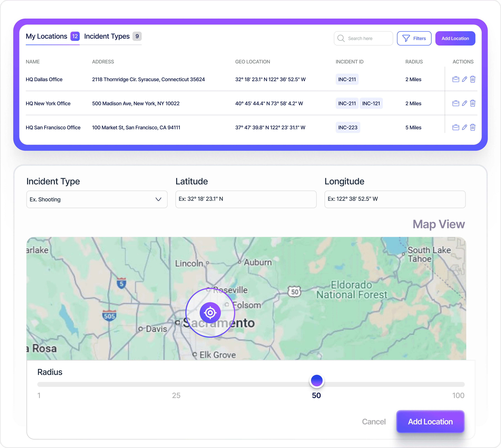Delete HQ San Francisco Office entry
This screenshot has height=448, width=501.
click(472, 127)
